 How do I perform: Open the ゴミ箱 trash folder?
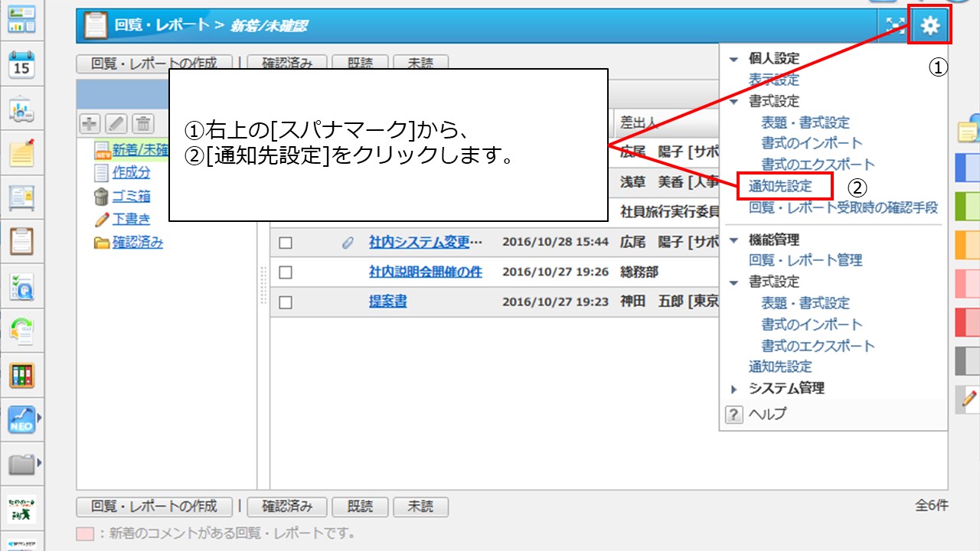pyautogui.click(x=131, y=196)
